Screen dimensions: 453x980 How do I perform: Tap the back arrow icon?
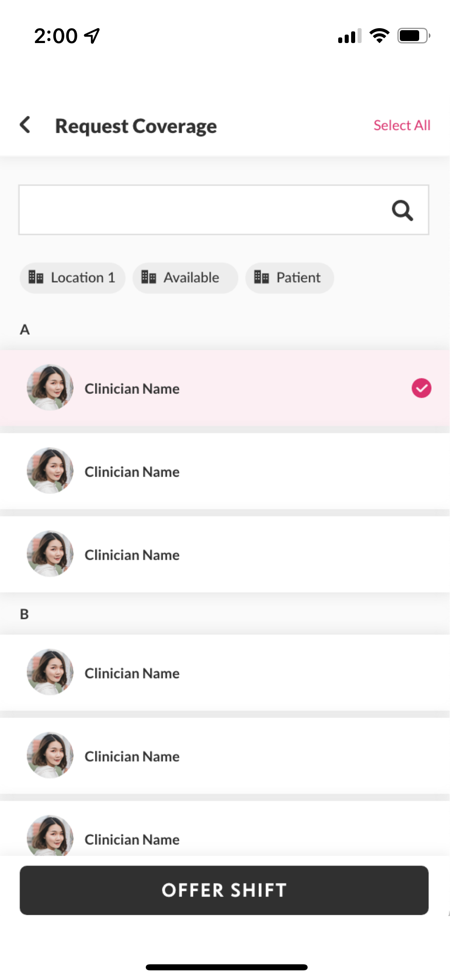25,125
